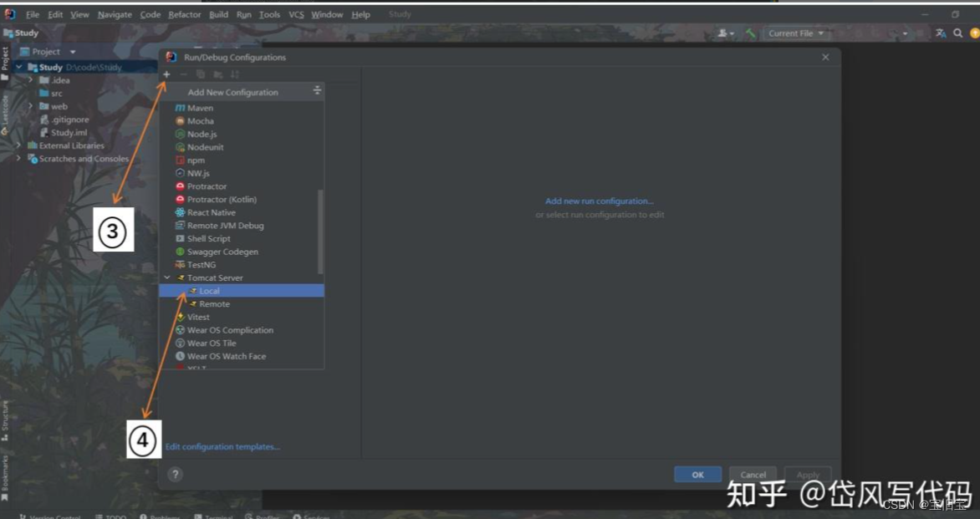This screenshot has width=980, height=519.
Task: Click the help question mark button
Action: point(176,474)
